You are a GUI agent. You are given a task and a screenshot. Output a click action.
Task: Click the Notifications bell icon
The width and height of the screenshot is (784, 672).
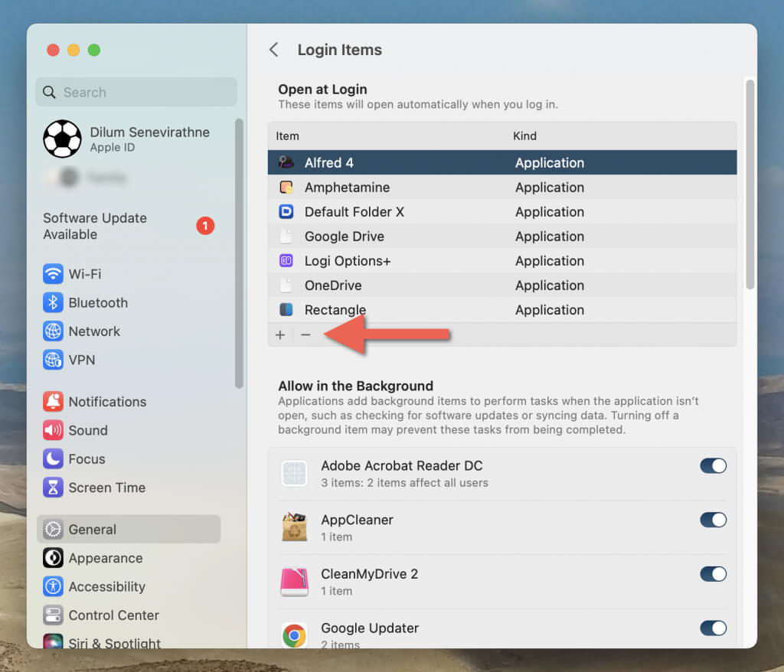[53, 402]
